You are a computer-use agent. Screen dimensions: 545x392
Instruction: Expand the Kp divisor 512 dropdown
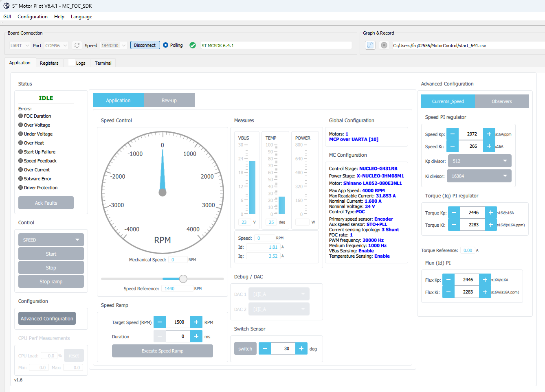(x=480, y=161)
